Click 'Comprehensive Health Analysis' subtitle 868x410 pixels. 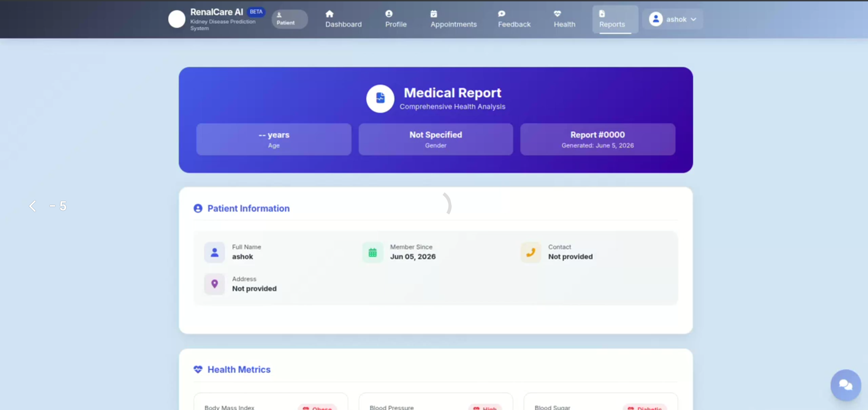pyautogui.click(x=452, y=106)
